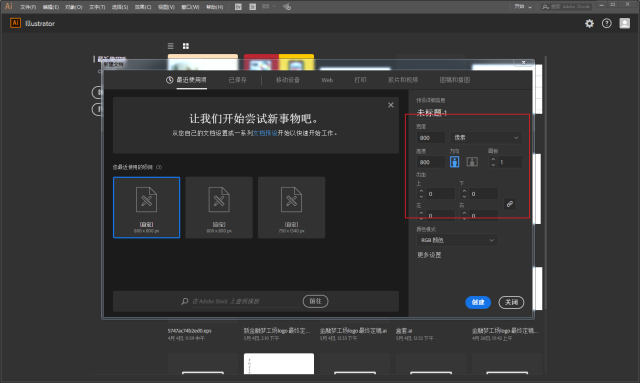The width and height of the screenshot is (640, 383).
Task: Select the Web tab
Action: click(x=327, y=80)
